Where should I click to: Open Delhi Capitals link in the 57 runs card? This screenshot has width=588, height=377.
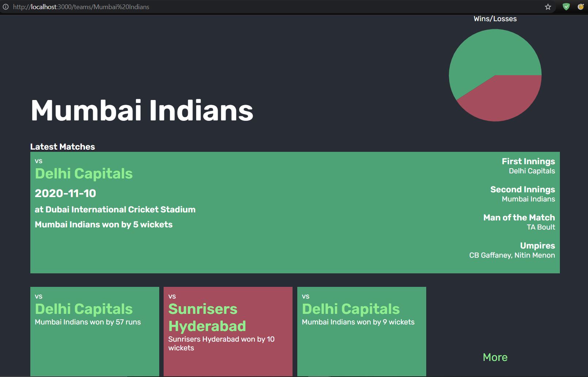point(84,309)
